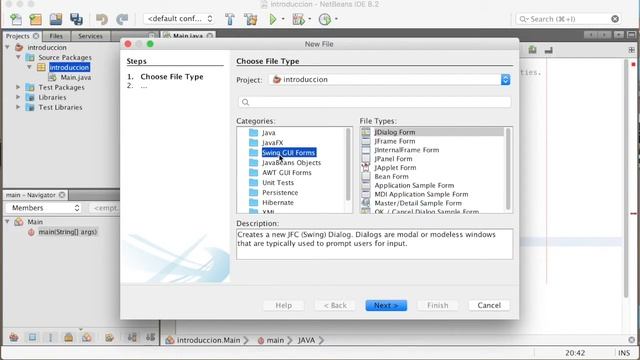Click the Redo toolbar icon
This screenshot has height=360, width=640.
click(x=122, y=19)
